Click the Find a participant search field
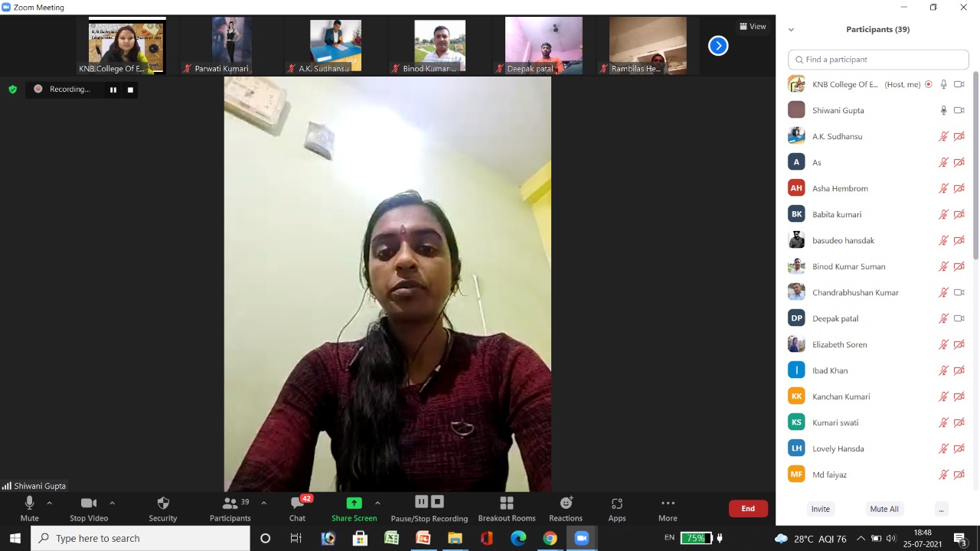The height and width of the screenshot is (551, 980). click(878, 59)
